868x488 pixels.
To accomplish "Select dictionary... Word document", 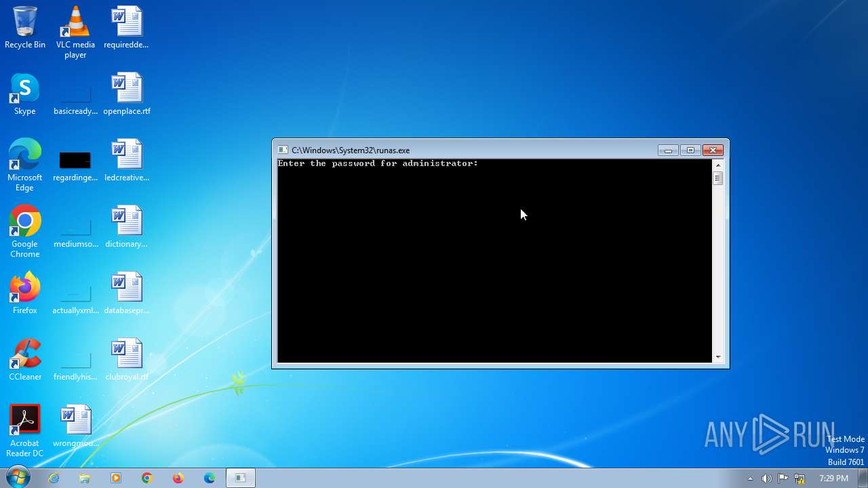I will 127,226.
